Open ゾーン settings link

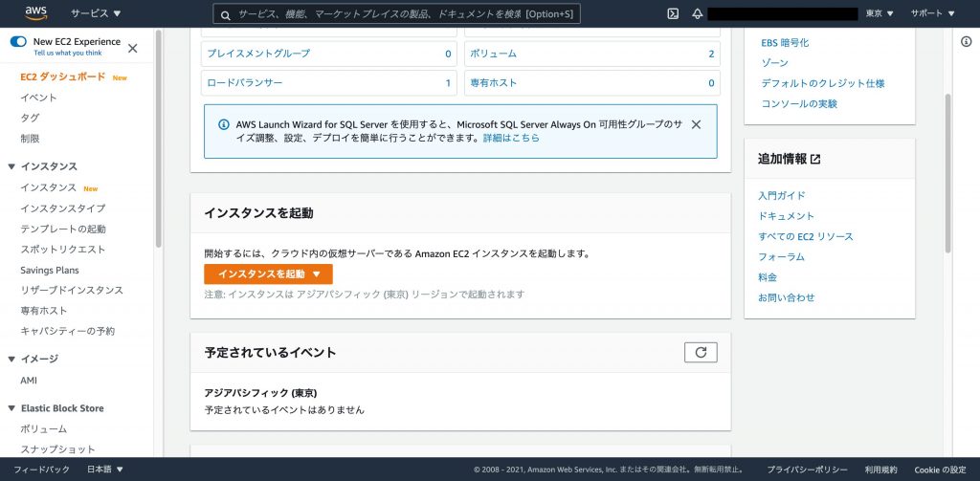[775, 63]
